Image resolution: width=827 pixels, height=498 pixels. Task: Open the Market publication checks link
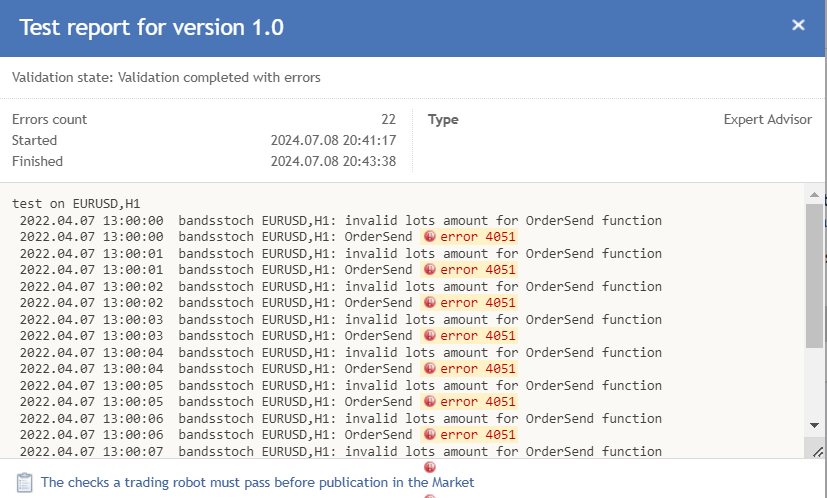(257, 482)
